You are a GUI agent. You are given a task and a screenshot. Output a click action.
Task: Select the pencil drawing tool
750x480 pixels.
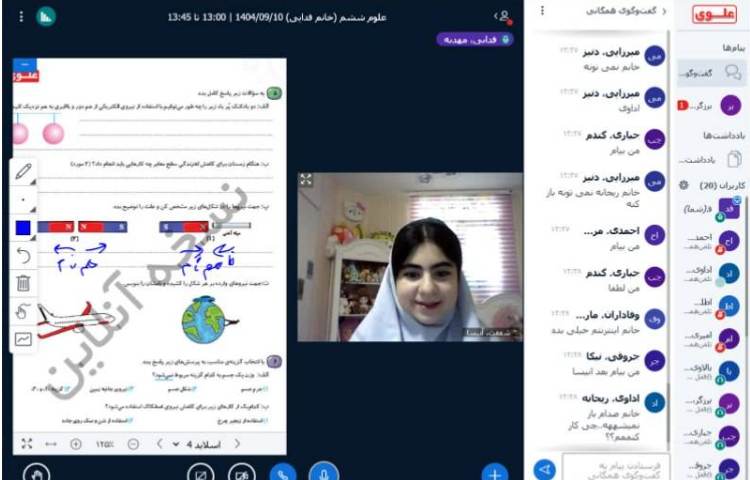coord(23,172)
